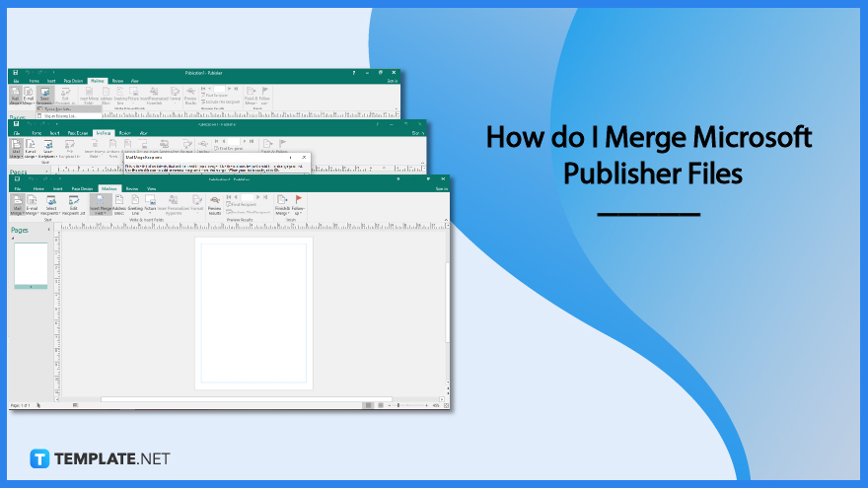Click Exclude This Recipient in front window

pyautogui.click(x=248, y=212)
